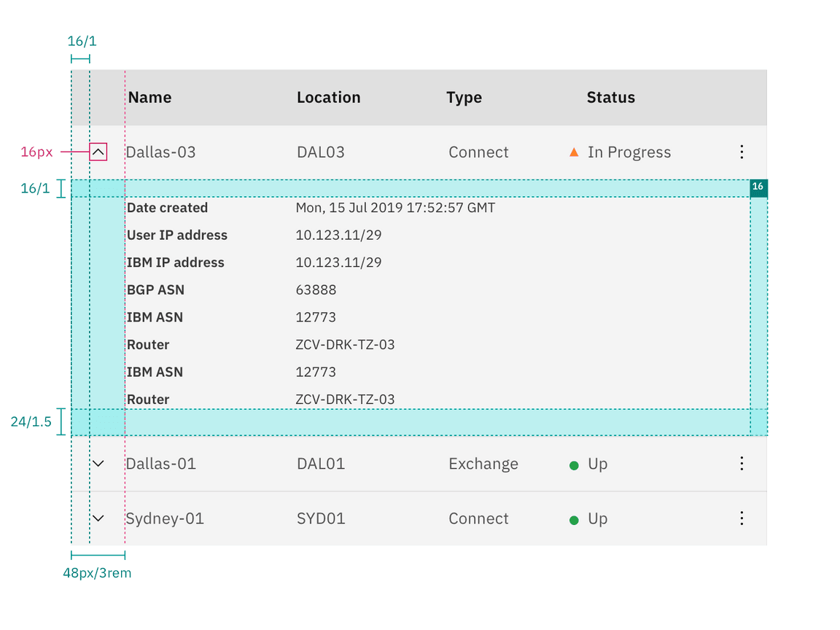Expand the Dallas-01 row chevron
Screen dimensions: 840x630
[x=98, y=464]
